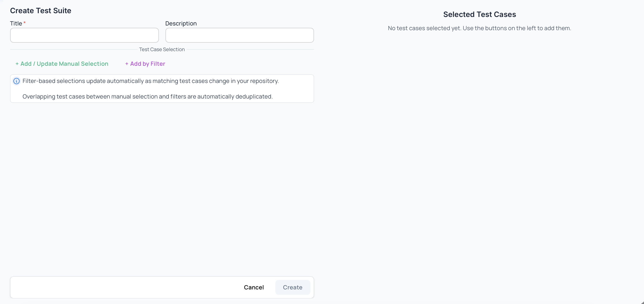The height and width of the screenshot is (304, 644).
Task: Click the Create Test Suite heading
Action: click(41, 11)
